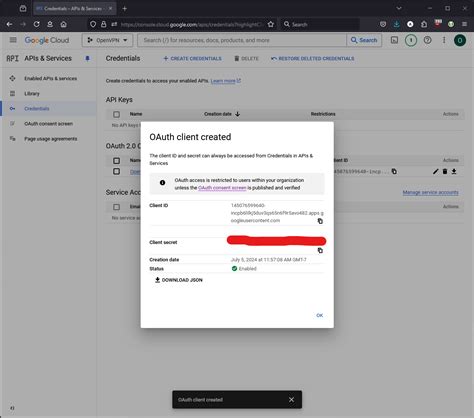Activate Cloud Shell icon in header

pyautogui.click(x=394, y=40)
